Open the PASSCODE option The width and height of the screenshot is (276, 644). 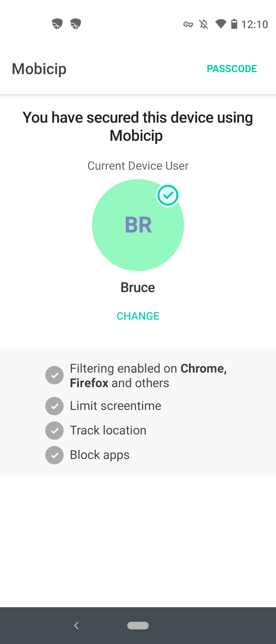232,69
